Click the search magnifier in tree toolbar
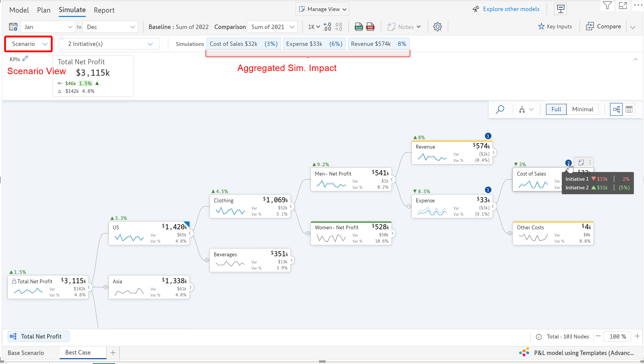The height and width of the screenshot is (364, 644). pos(500,109)
